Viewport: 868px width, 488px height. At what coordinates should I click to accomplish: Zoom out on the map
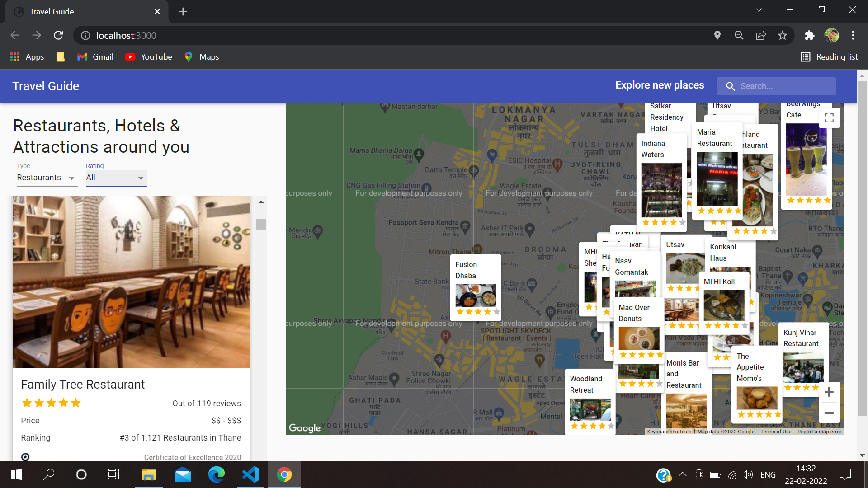coord(829,413)
